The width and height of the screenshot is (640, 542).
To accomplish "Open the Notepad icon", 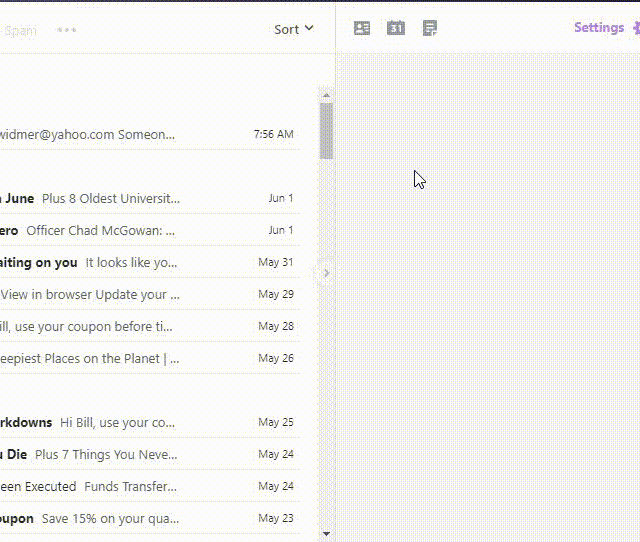I will [x=430, y=28].
